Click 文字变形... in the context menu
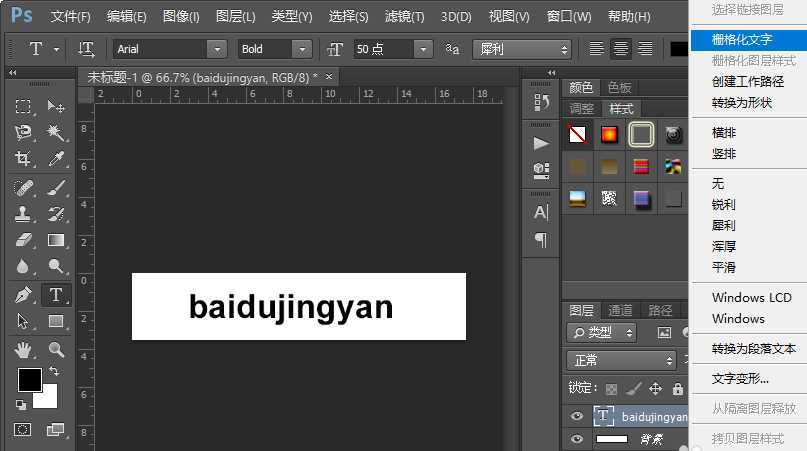 [x=740, y=379]
